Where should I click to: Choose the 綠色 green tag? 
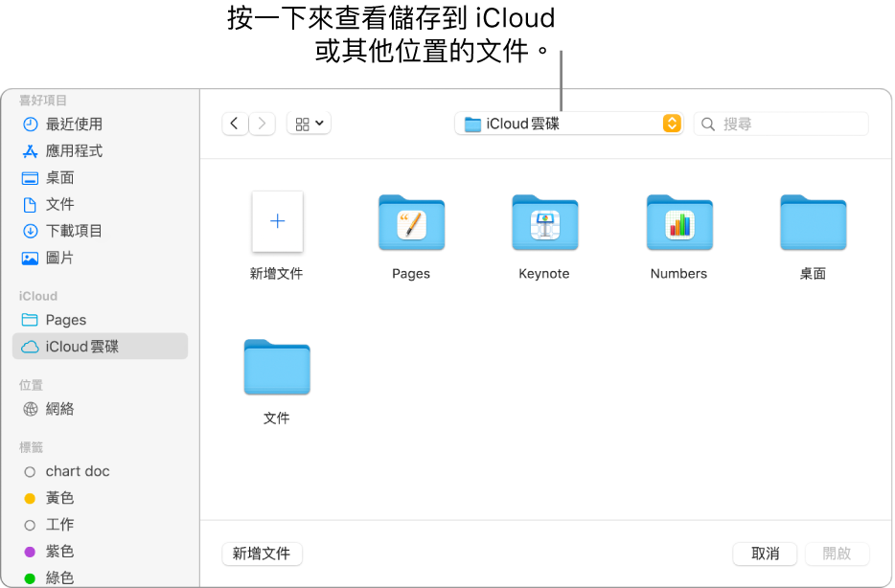click(x=100, y=577)
